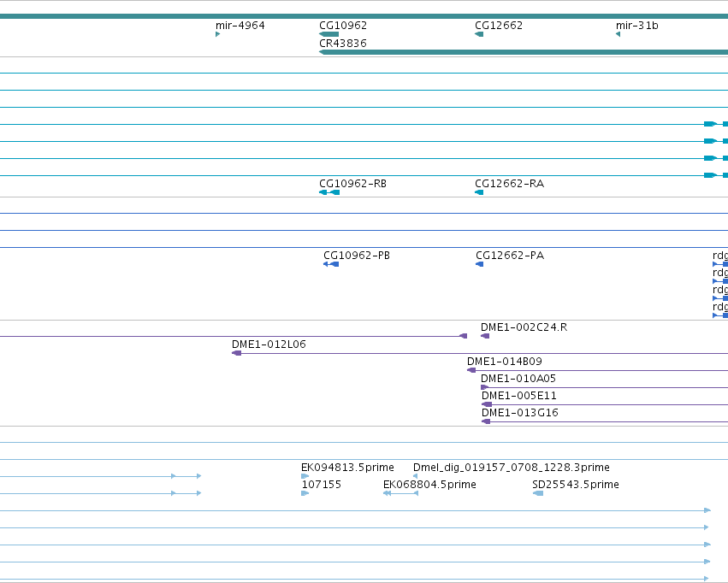The width and height of the screenshot is (728, 583).
Task: Click the 107155 feature glyph
Action: tap(305, 493)
